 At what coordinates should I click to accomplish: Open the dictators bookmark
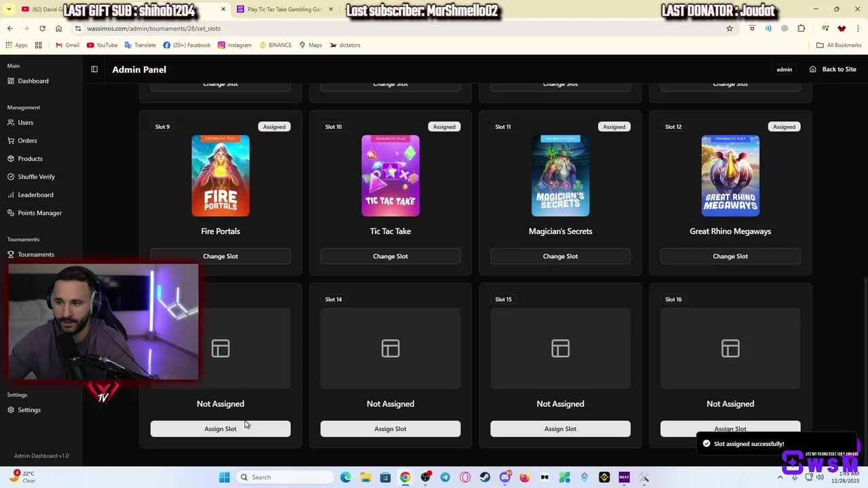point(344,45)
